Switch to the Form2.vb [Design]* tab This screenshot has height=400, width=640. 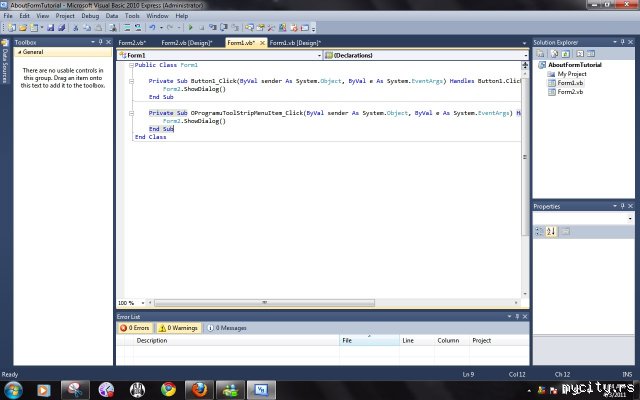(x=187, y=44)
